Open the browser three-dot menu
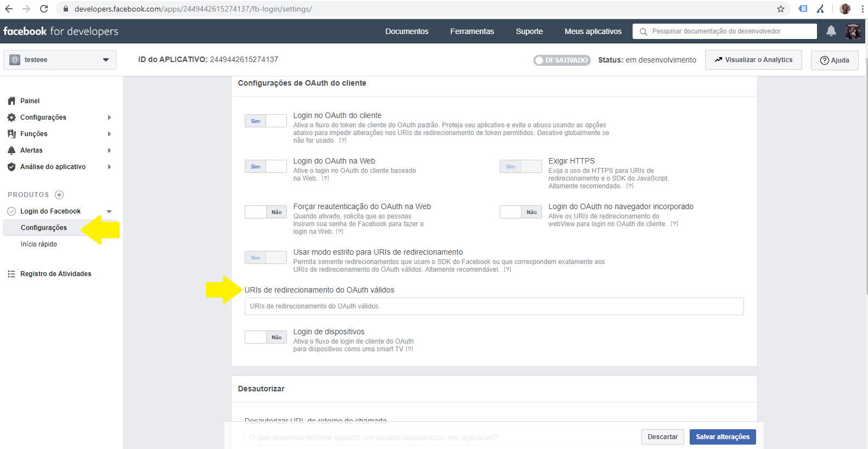Image resolution: width=868 pixels, height=449 pixels. point(863,9)
